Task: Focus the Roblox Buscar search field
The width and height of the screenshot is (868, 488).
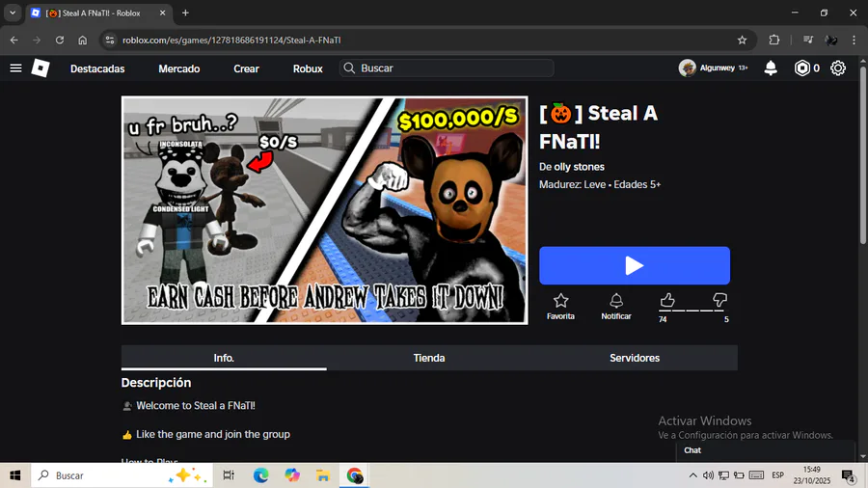Action: tap(447, 68)
